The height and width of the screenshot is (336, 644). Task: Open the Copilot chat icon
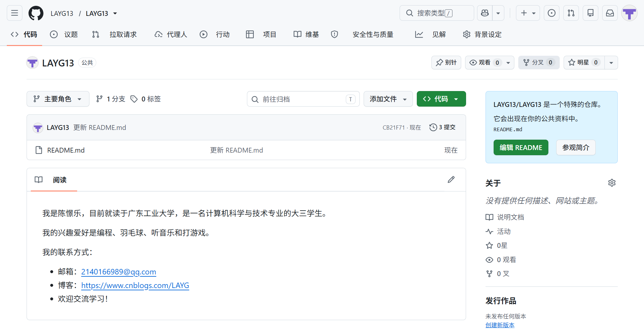click(485, 13)
